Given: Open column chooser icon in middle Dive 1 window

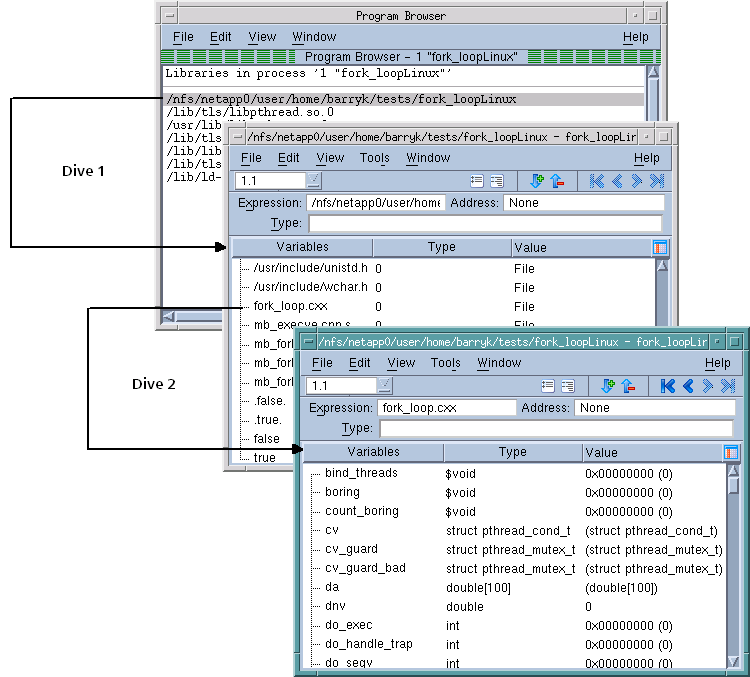Looking at the screenshot, I should (660, 247).
